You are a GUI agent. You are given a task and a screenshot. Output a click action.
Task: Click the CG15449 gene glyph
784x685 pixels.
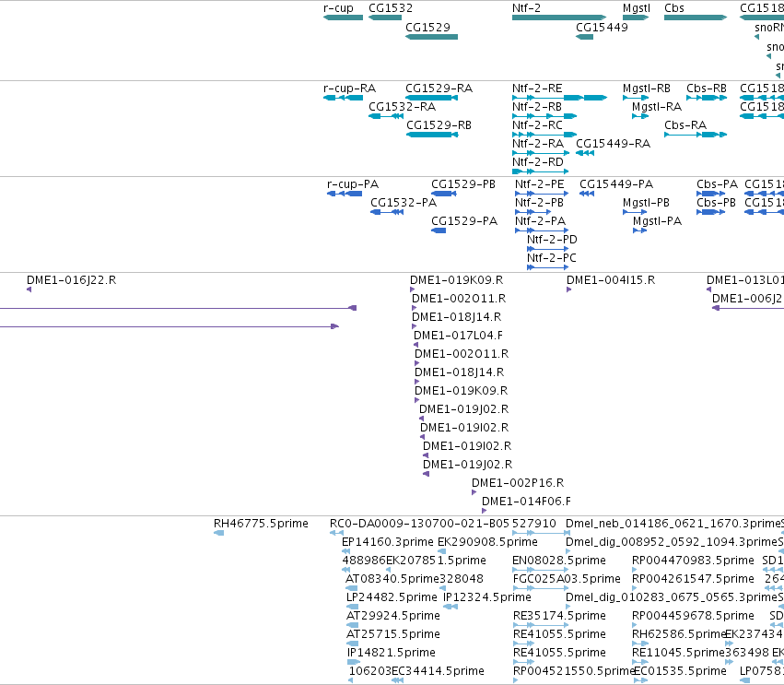[x=584, y=37]
